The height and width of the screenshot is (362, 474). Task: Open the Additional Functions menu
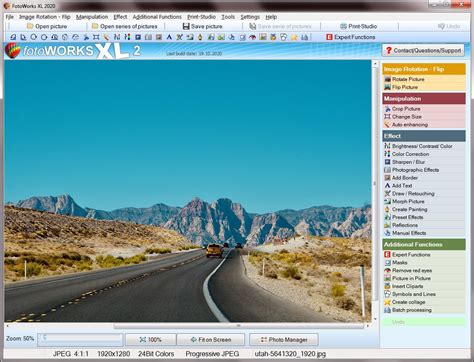point(157,17)
